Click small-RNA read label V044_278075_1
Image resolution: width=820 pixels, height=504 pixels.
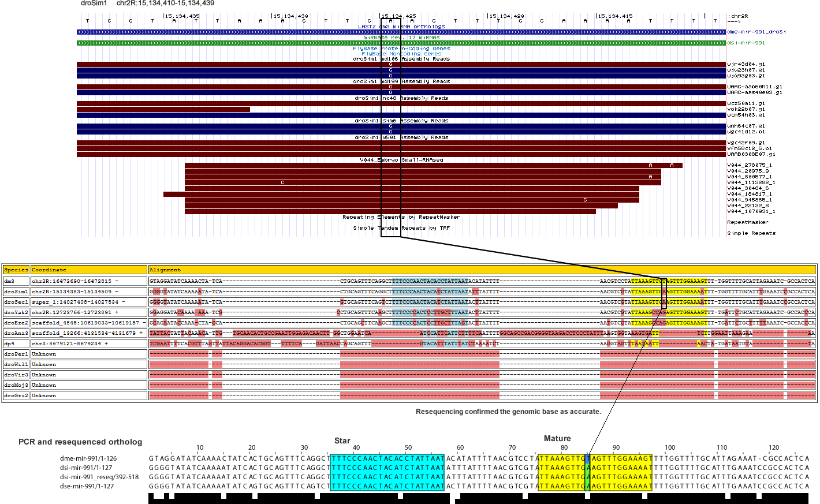pyautogui.click(x=749, y=165)
